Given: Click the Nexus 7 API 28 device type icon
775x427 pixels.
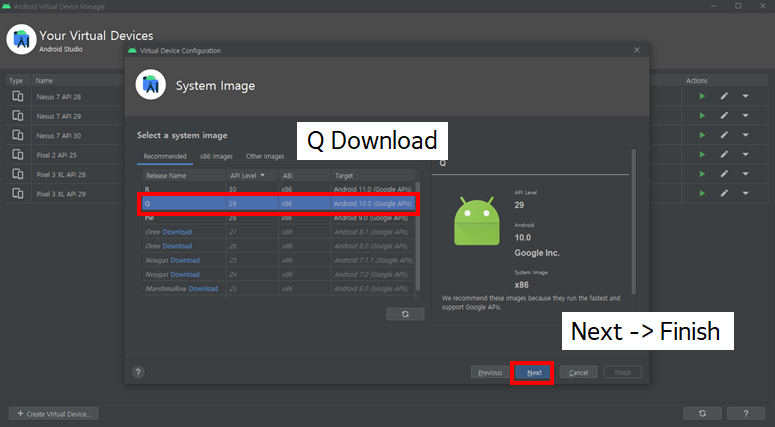Looking at the screenshot, I should coord(18,96).
